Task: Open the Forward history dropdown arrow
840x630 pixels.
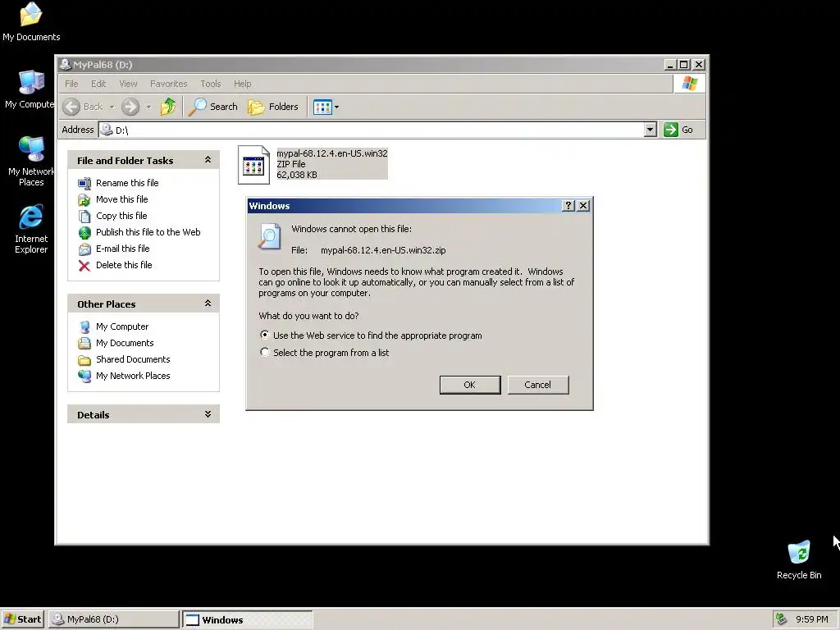Action: [x=148, y=107]
